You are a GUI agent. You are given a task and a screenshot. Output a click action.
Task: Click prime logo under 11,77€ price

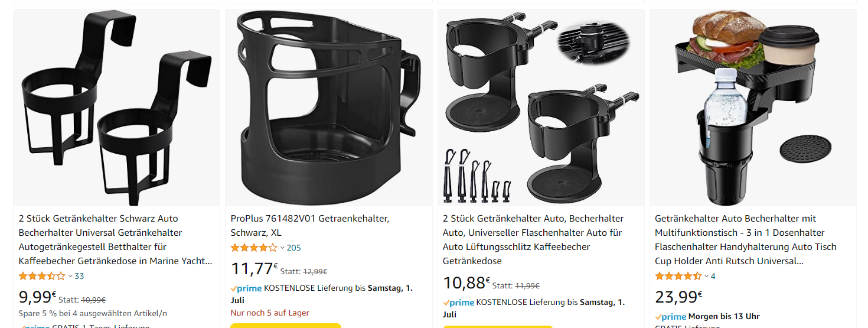246,288
